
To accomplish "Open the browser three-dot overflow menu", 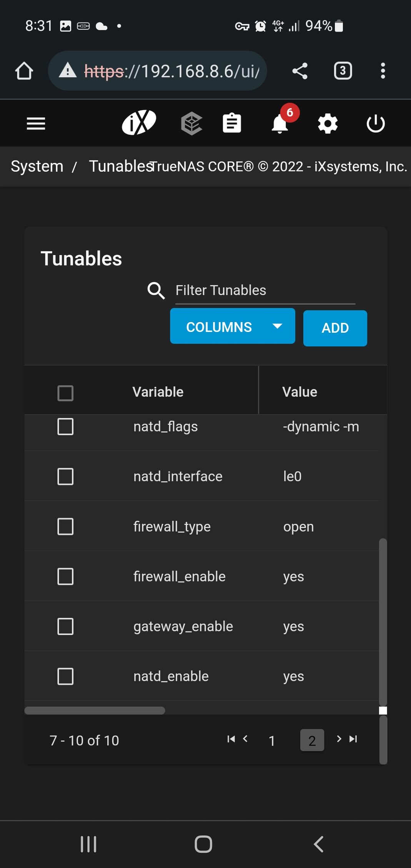I will point(383,71).
